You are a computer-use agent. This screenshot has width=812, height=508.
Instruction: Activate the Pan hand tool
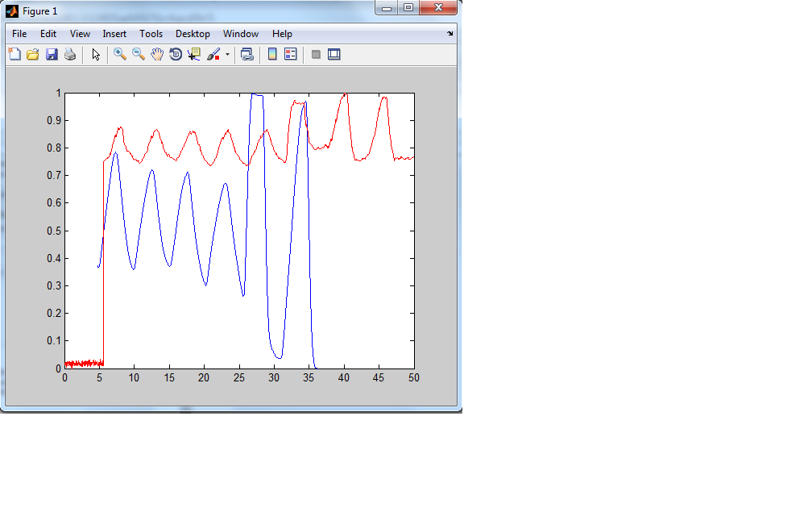(x=157, y=55)
